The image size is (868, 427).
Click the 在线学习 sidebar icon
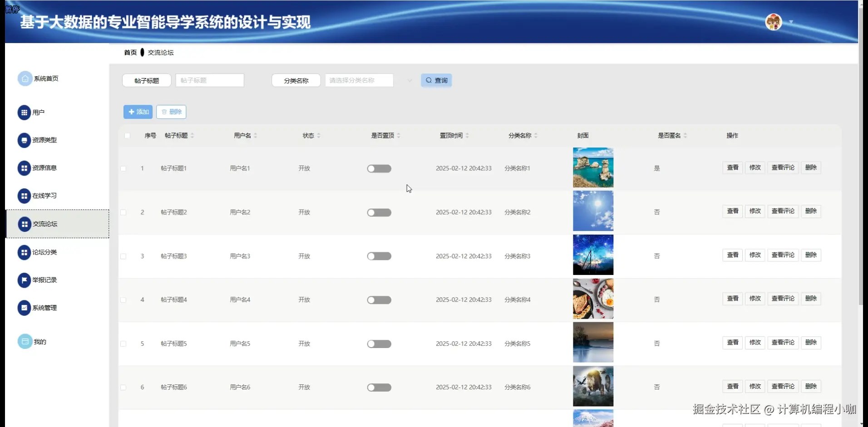coord(24,196)
